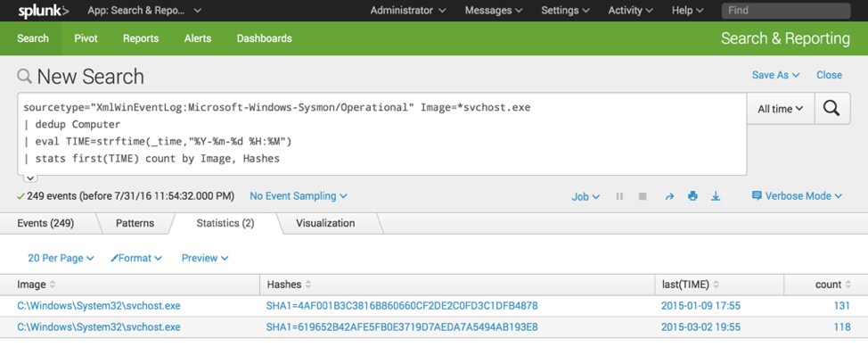Image resolution: width=868 pixels, height=347 pixels.
Task: Export results with download icon
Action: [x=716, y=196]
